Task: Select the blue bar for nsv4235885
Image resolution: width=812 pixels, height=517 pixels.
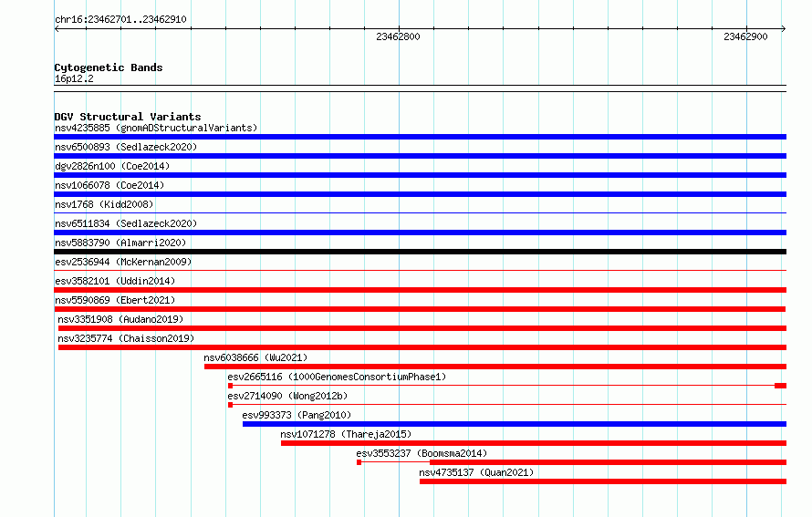Action: tap(420, 137)
